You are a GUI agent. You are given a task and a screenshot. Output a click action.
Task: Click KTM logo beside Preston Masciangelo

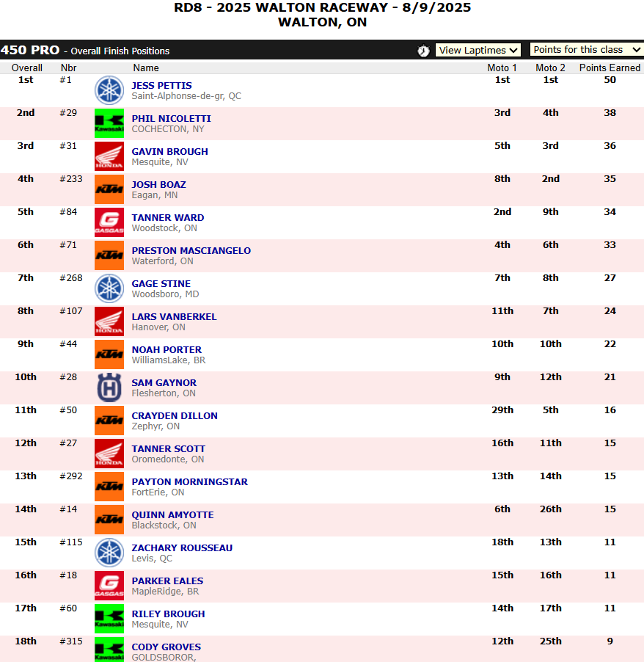pyautogui.click(x=109, y=255)
